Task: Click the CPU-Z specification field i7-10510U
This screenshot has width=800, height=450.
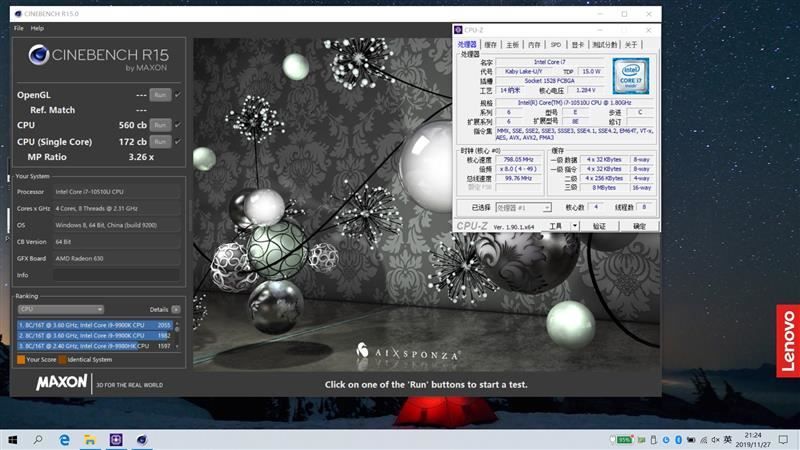Action: [x=574, y=103]
